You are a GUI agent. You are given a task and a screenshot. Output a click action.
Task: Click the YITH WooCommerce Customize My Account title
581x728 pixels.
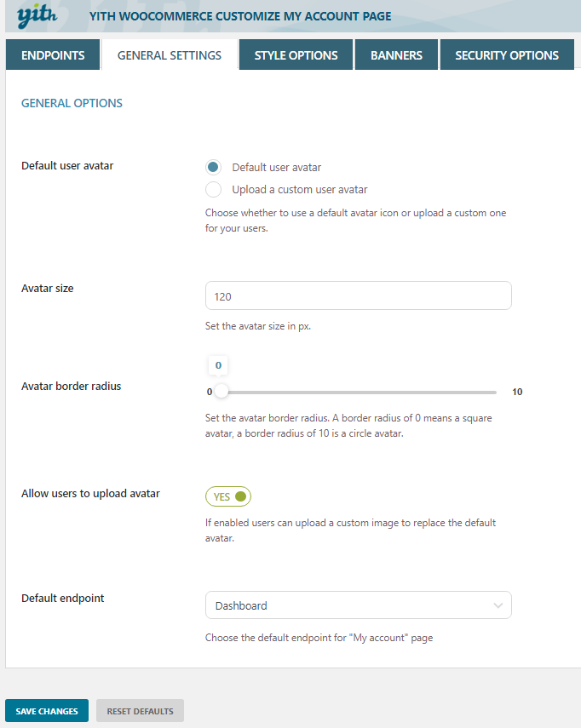pos(240,16)
